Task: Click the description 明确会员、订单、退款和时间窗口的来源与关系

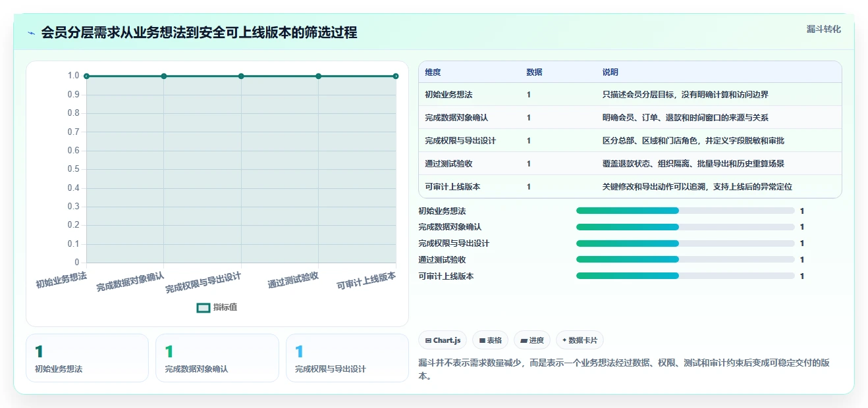Action: coord(685,118)
